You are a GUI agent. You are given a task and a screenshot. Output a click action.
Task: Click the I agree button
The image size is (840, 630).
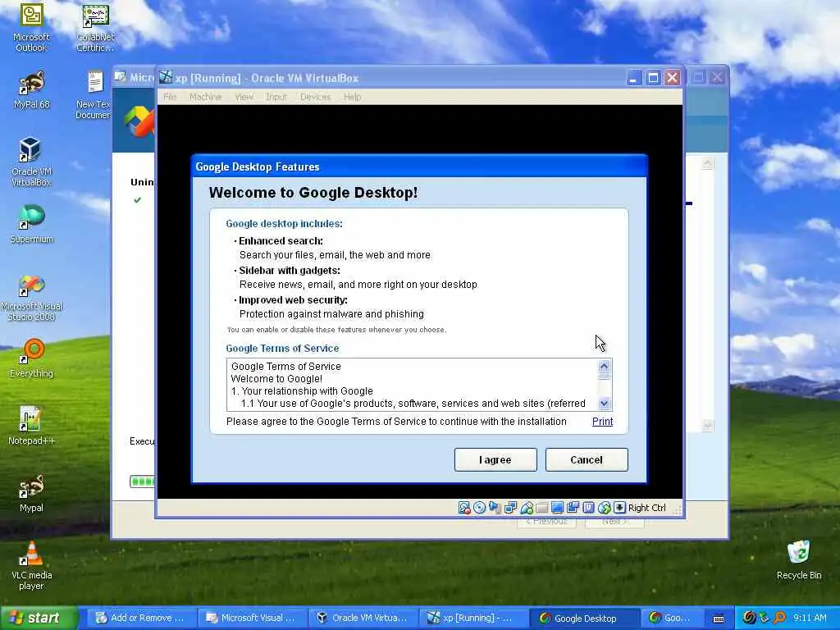point(495,459)
